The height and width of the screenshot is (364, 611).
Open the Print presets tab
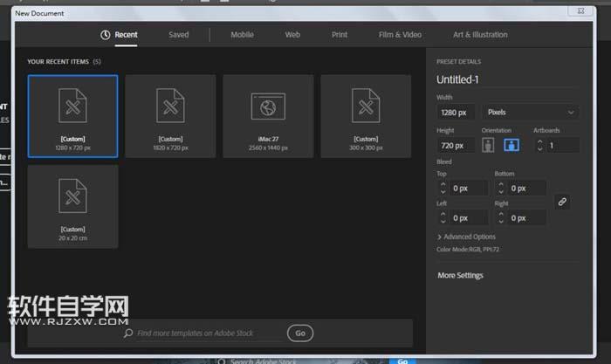pos(340,35)
